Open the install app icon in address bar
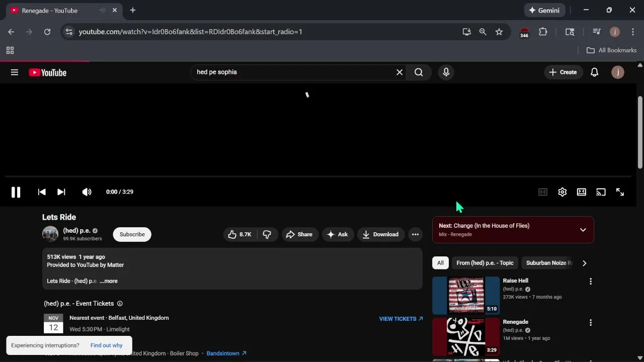The image size is (644, 362). (x=467, y=32)
